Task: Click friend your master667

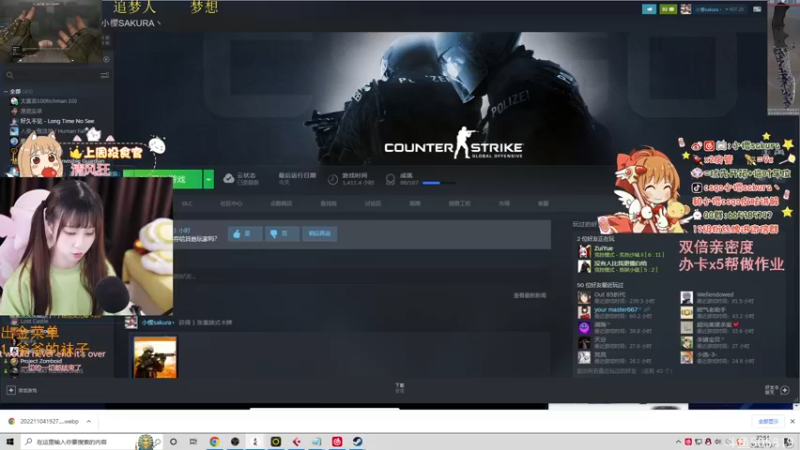Action: 616,310
